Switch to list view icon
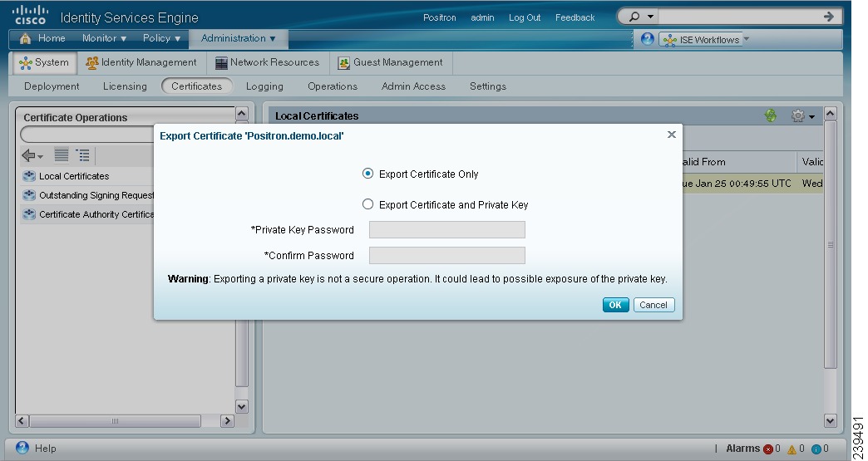 (x=62, y=155)
